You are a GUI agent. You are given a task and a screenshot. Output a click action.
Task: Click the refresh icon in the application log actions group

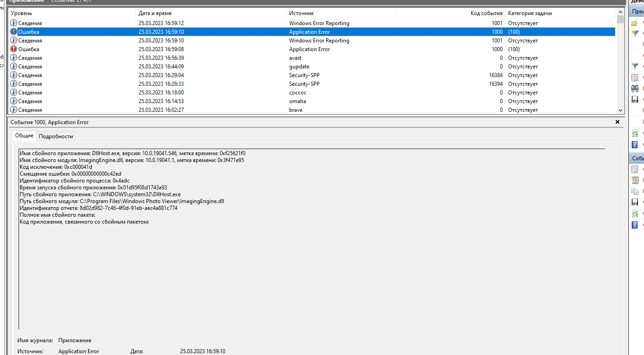tap(634, 133)
